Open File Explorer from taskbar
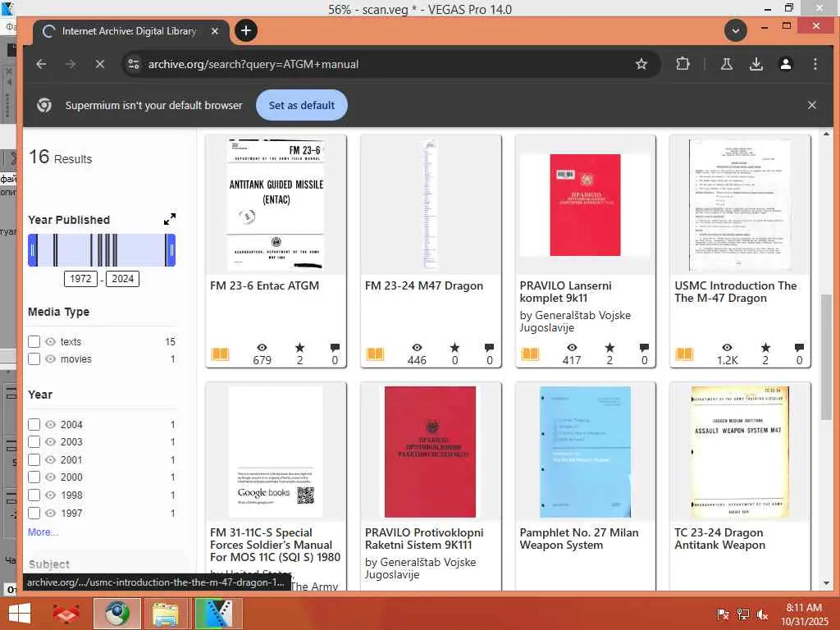The height and width of the screenshot is (630, 840). pyautogui.click(x=166, y=614)
